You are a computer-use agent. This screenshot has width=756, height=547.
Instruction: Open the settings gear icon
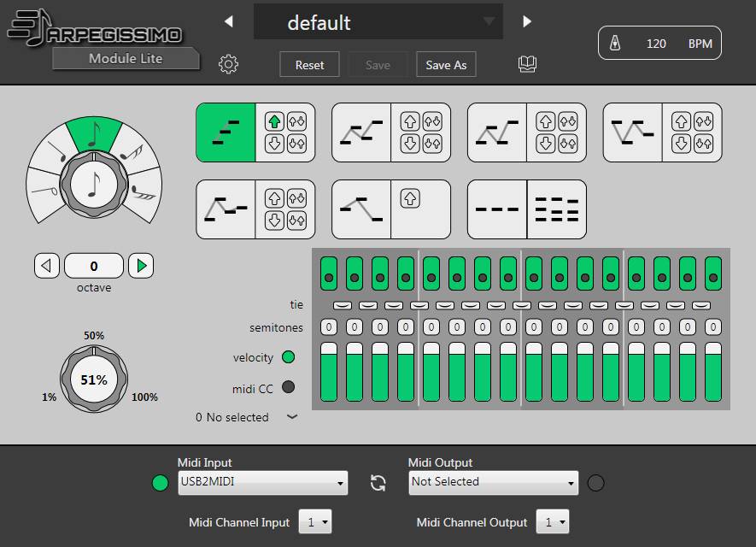tap(228, 65)
